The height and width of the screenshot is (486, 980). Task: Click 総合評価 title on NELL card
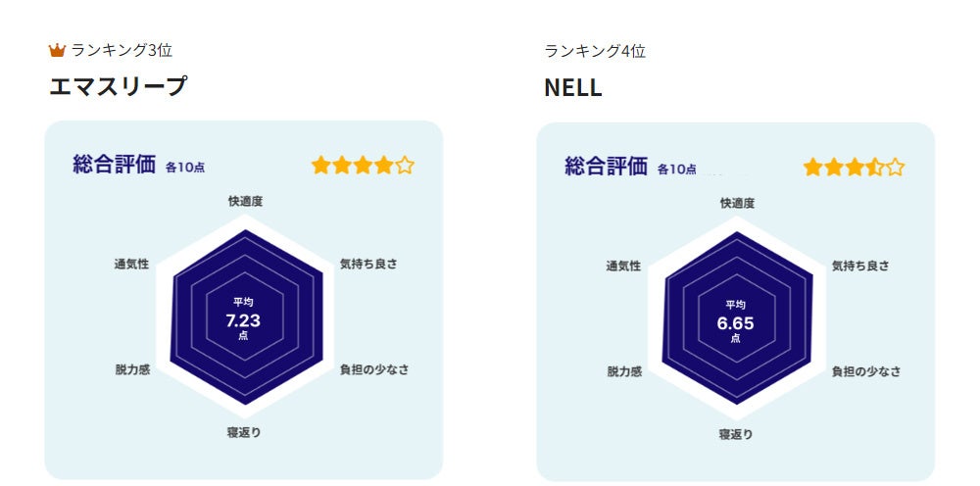pyautogui.click(x=606, y=166)
